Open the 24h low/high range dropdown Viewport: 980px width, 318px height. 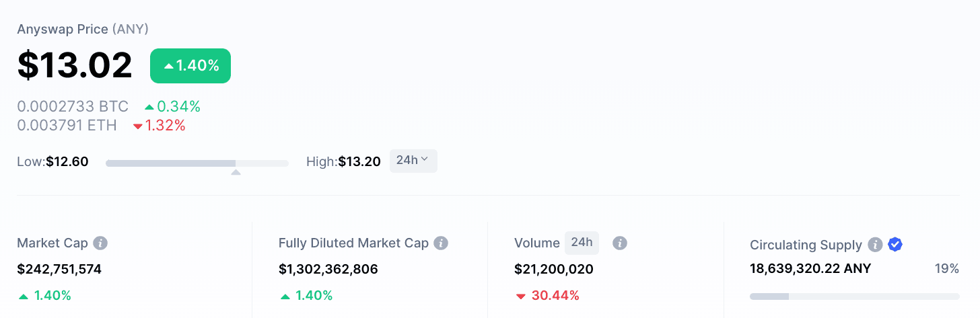coord(413,161)
